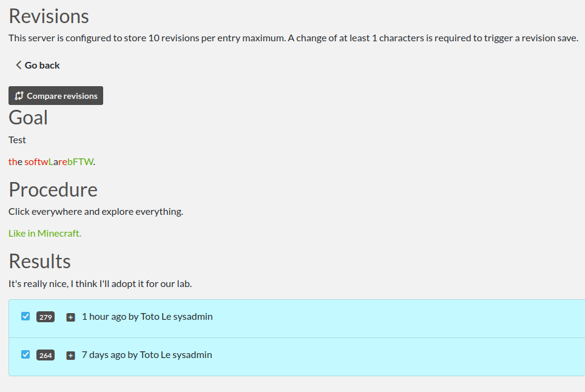
Task: Select the 1 hour ago revision row text
Action: (x=147, y=317)
